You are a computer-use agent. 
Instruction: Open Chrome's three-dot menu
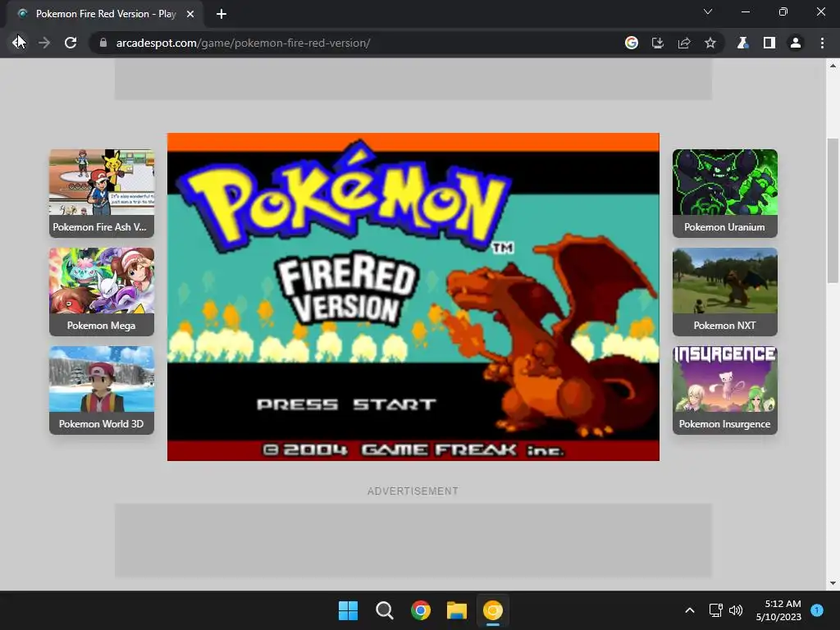tap(822, 43)
